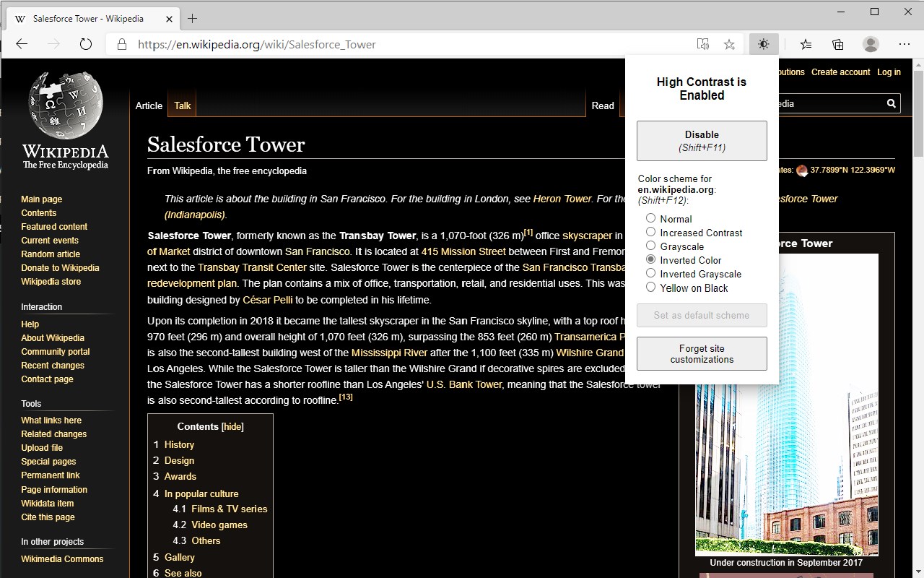Image resolution: width=924 pixels, height=578 pixels.
Task: Select Yellow on Black scheme
Action: (650, 287)
